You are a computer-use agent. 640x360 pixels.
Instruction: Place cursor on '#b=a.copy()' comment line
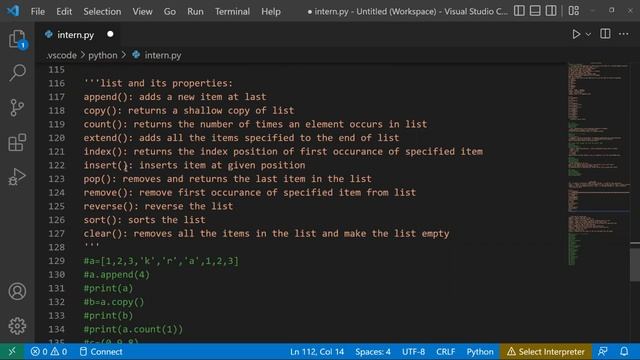click(x=114, y=302)
